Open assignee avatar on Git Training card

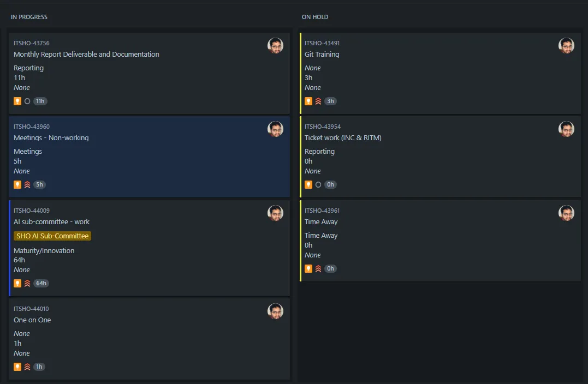[x=566, y=45]
